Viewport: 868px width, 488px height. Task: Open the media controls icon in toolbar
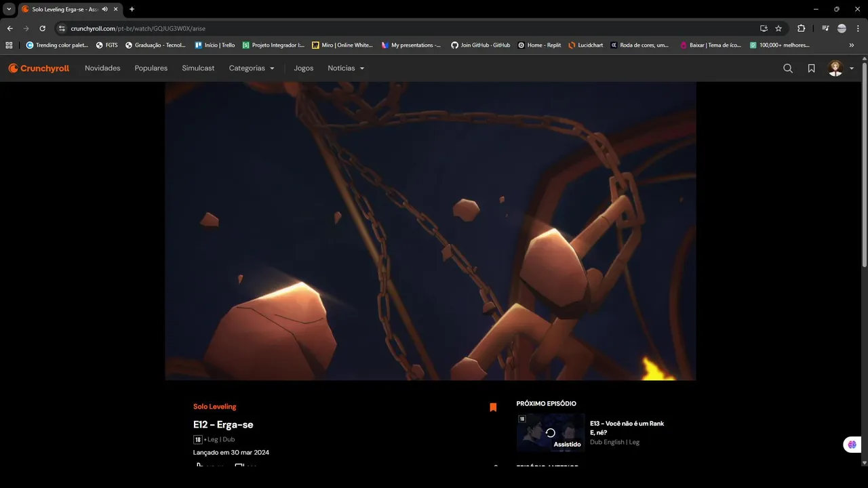[825, 28]
